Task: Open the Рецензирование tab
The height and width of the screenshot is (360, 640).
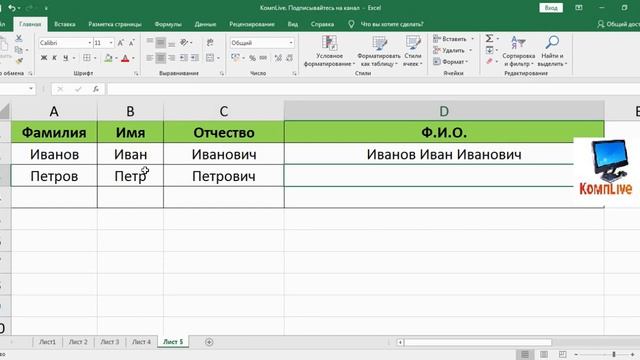Action: [x=251, y=24]
